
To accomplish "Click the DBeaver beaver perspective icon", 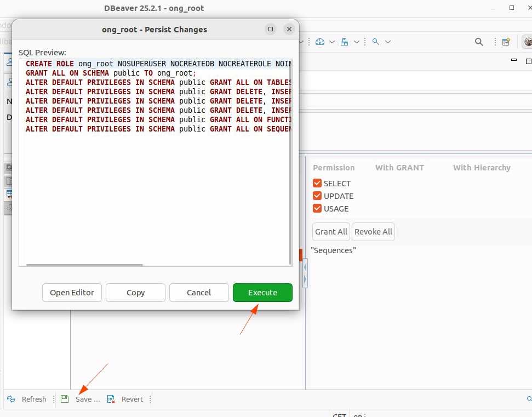I will point(528,42).
